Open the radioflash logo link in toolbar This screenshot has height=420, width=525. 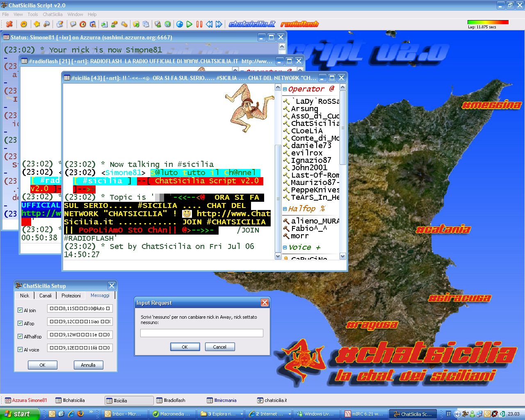pyautogui.click(x=299, y=24)
